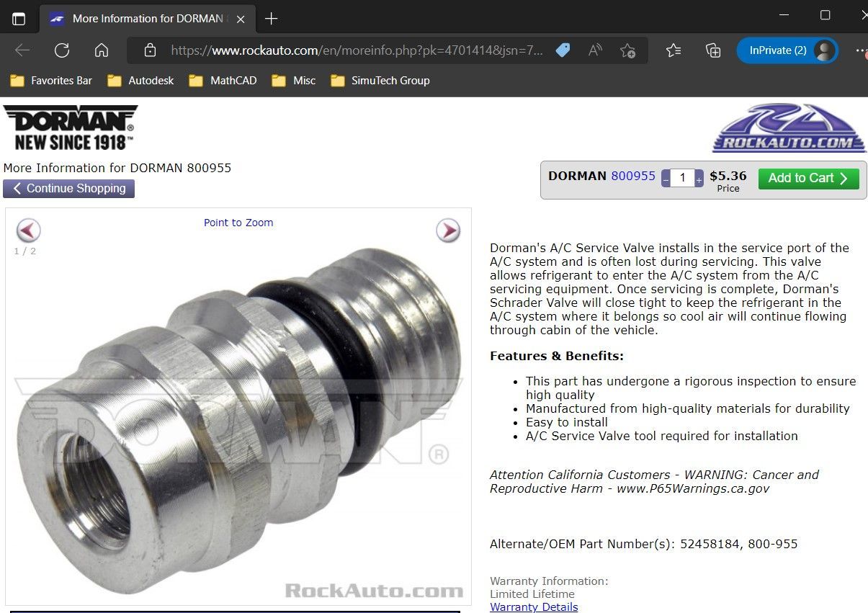Go to the previous product image arrow
Viewport: 868px width, 613px height.
pyautogui.click(x=29, y=231)
